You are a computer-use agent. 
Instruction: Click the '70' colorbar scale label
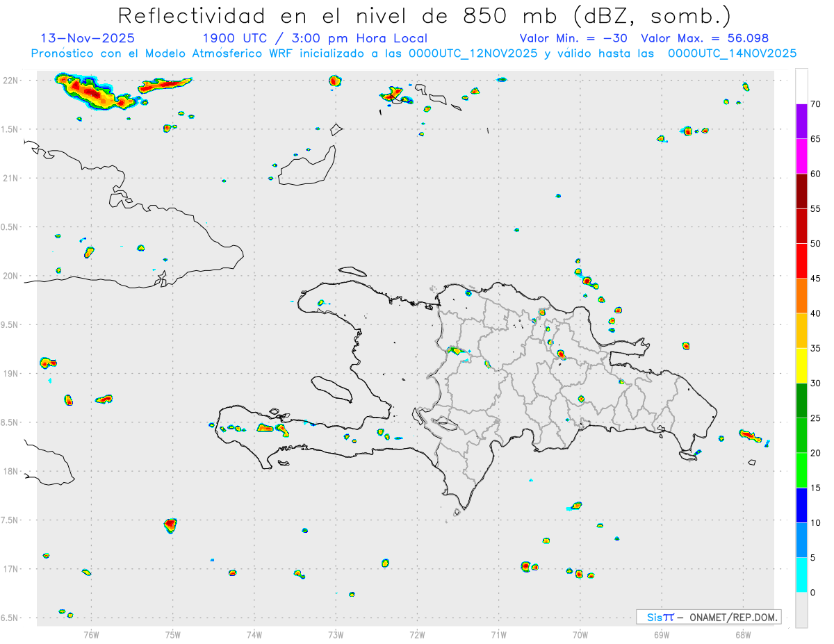816,104
